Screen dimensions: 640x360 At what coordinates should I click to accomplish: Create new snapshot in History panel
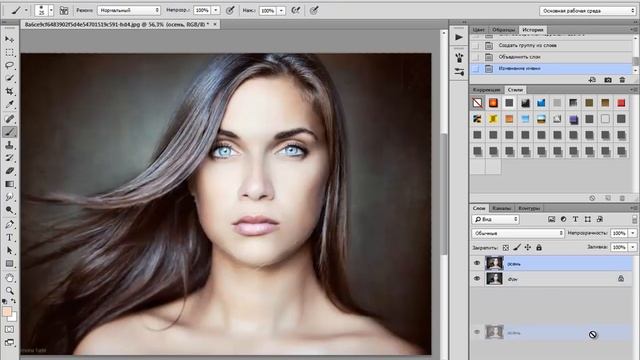pyautogui.click(x=608, y=80)
